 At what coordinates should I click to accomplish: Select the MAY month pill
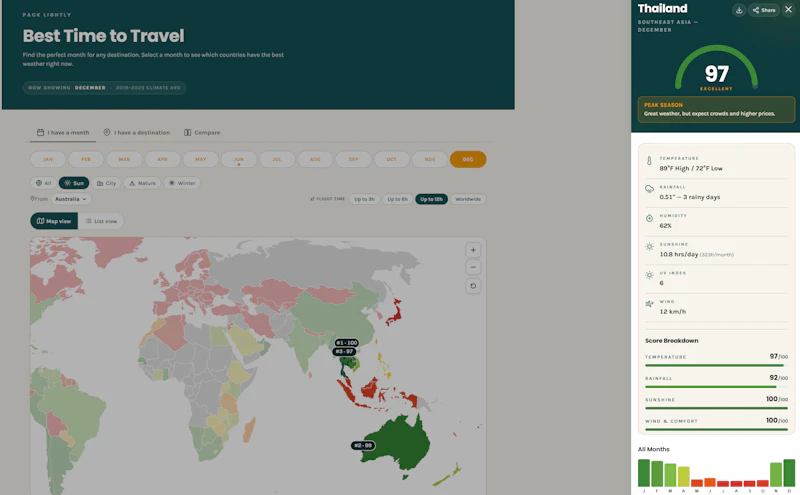point(201,159)
